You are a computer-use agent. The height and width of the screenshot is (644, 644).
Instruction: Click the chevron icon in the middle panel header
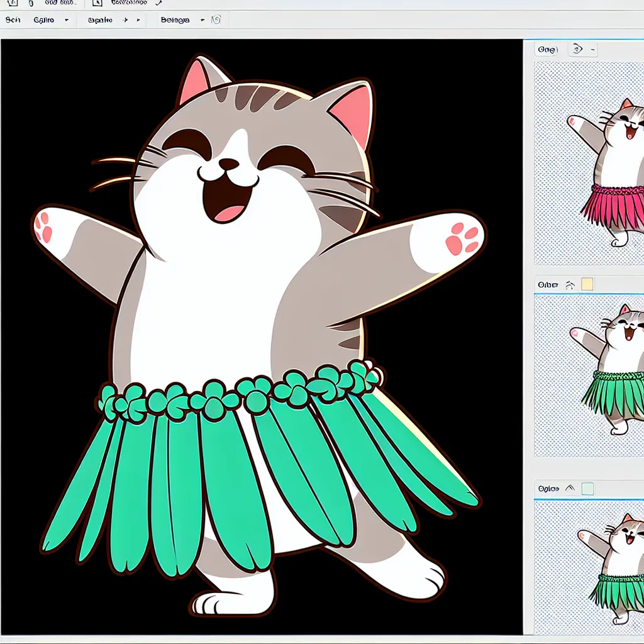[570, 285]
